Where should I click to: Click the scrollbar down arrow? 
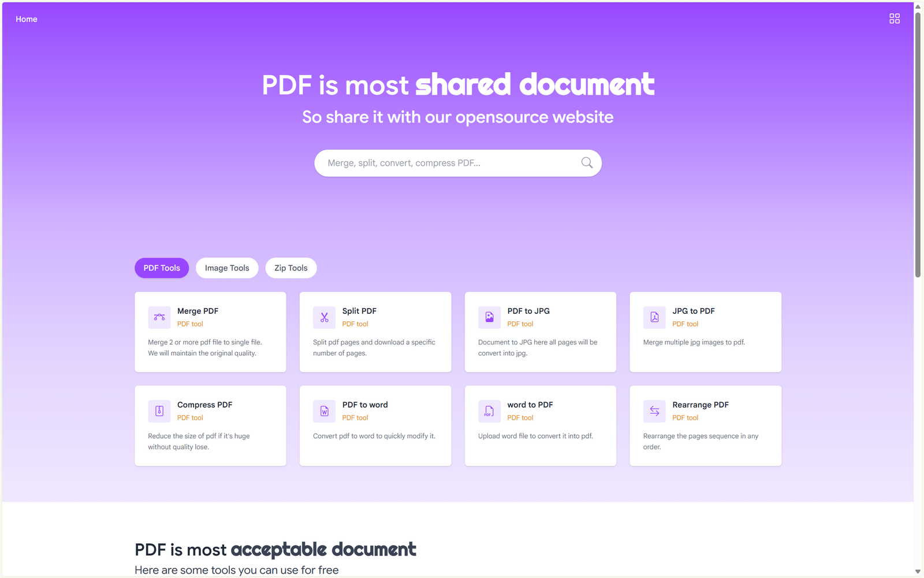pyautogui.click(x=918, y=572)
